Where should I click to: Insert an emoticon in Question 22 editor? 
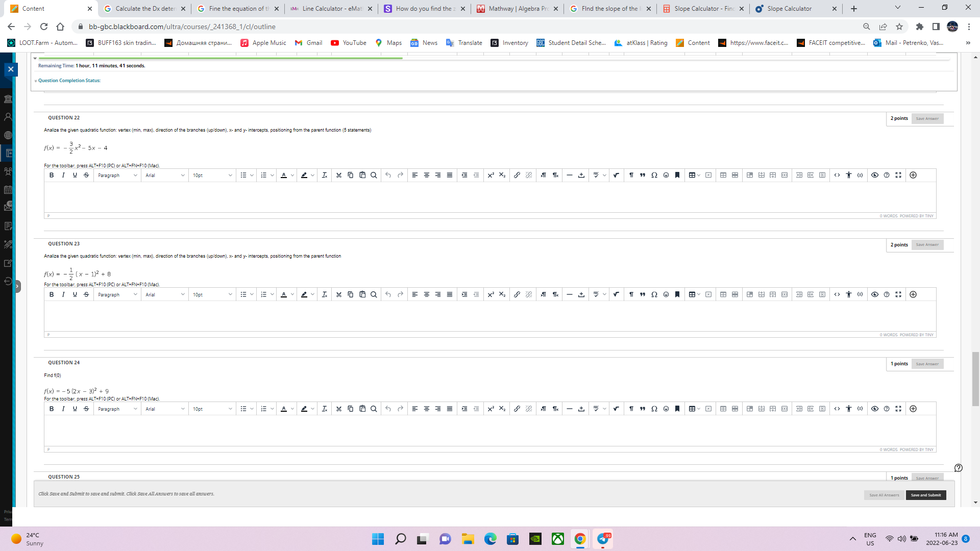tap(666, 175)
